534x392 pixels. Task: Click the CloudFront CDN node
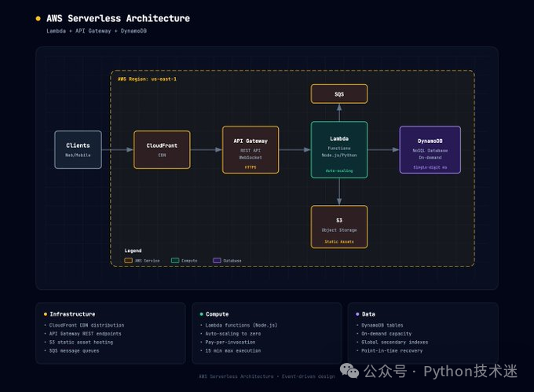pos(162,149)
